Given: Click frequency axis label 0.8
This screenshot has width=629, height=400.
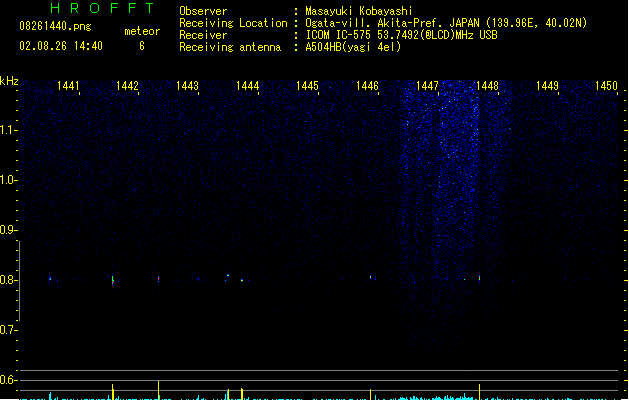Looking at the screenshot, I should click(8, 280).
